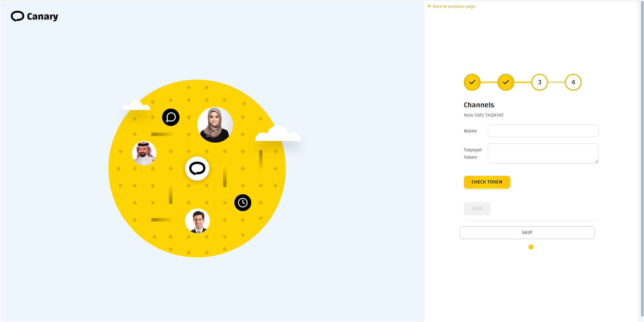
Task: Click the avatar of the woman in a hijab
Action: [x=215, y=125]
